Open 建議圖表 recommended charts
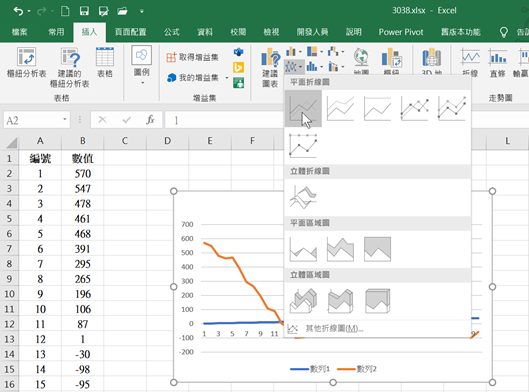 [270, 67]
